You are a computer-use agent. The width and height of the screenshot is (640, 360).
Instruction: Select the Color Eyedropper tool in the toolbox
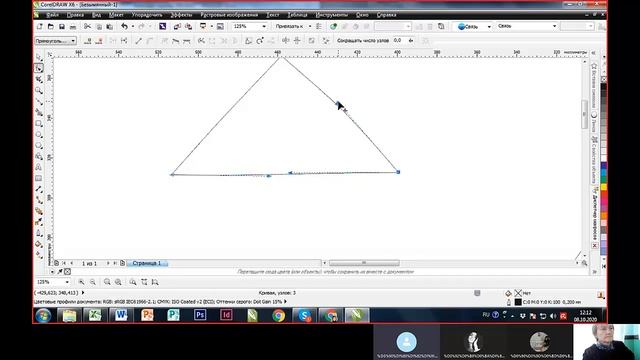pos(39,222)
